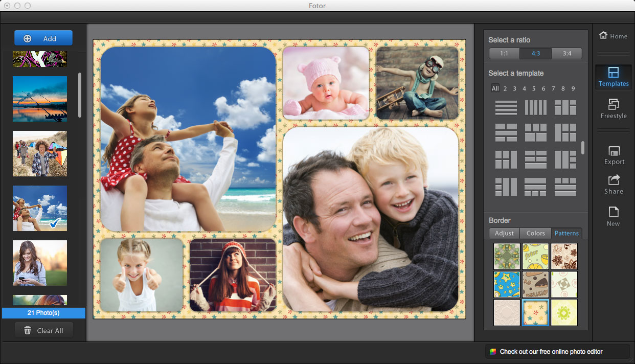Choose the vertical columns template layout
635x364 pixels.
(x=536, y=107)
